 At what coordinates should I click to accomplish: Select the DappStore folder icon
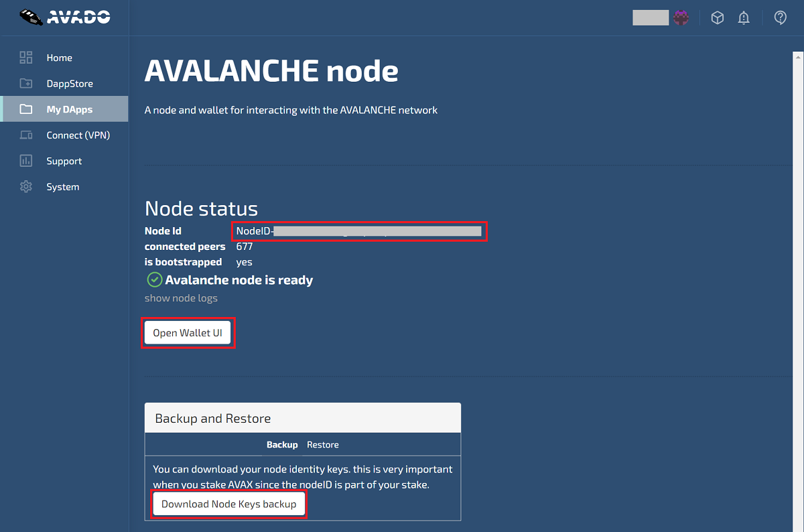click(x=26, y=84)
